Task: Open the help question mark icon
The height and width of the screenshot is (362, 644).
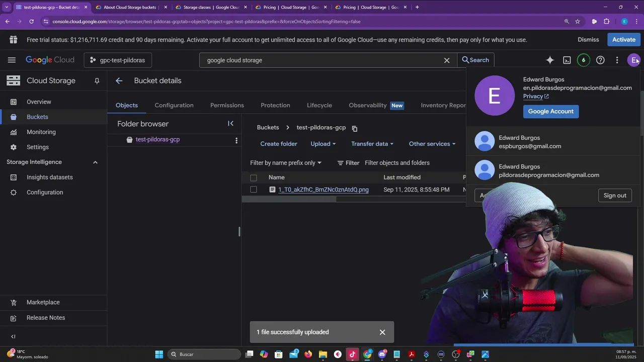Action: pos(600,60)
